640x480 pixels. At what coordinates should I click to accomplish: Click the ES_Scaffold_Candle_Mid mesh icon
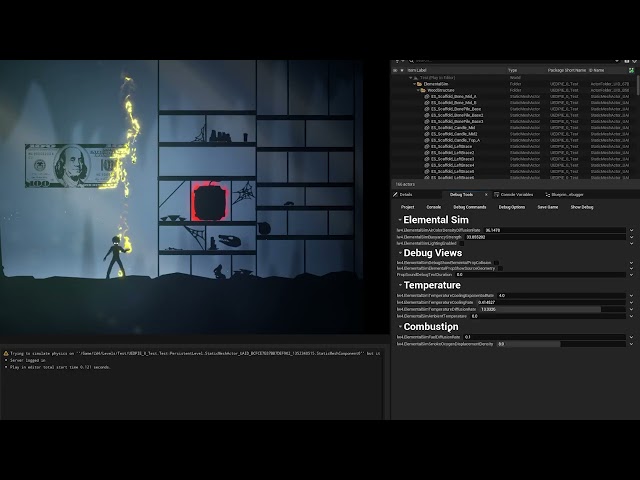[427, 128]
